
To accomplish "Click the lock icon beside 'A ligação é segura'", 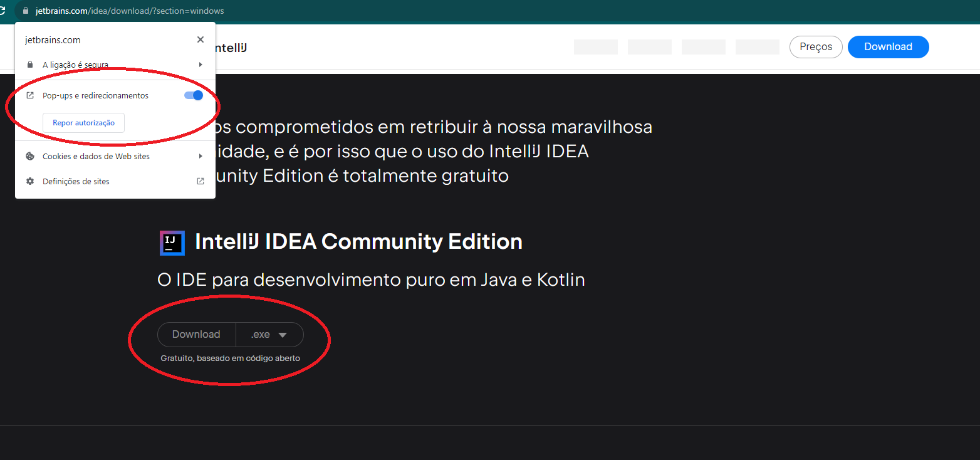I will click(x=29, y=65).
